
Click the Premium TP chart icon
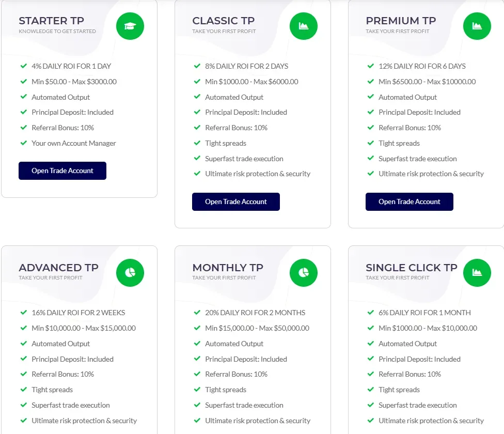pyautogui.click(x=477, y=26)
